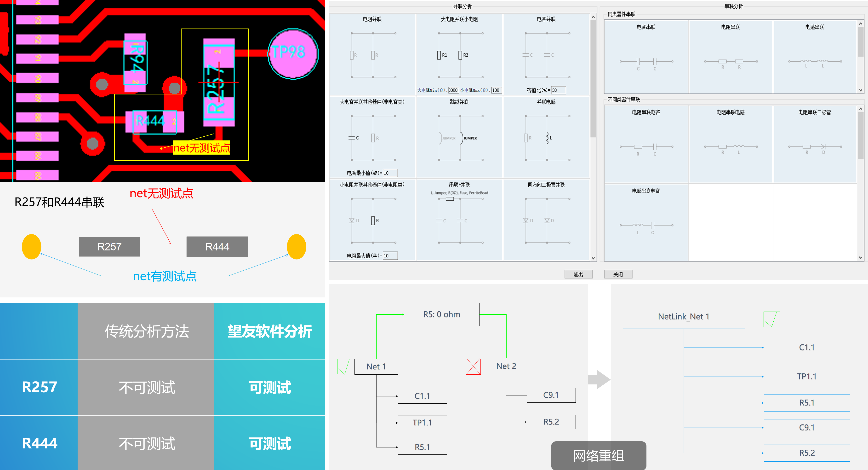868x470 pixels.
Task: Select R5.2 under NetLink_Net 1
Action: point(807,453)
